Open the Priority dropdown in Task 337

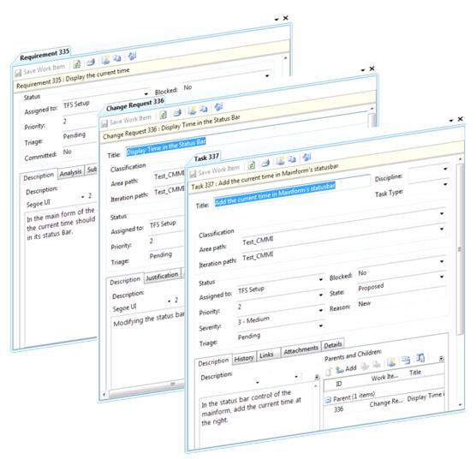click(321, 295)
